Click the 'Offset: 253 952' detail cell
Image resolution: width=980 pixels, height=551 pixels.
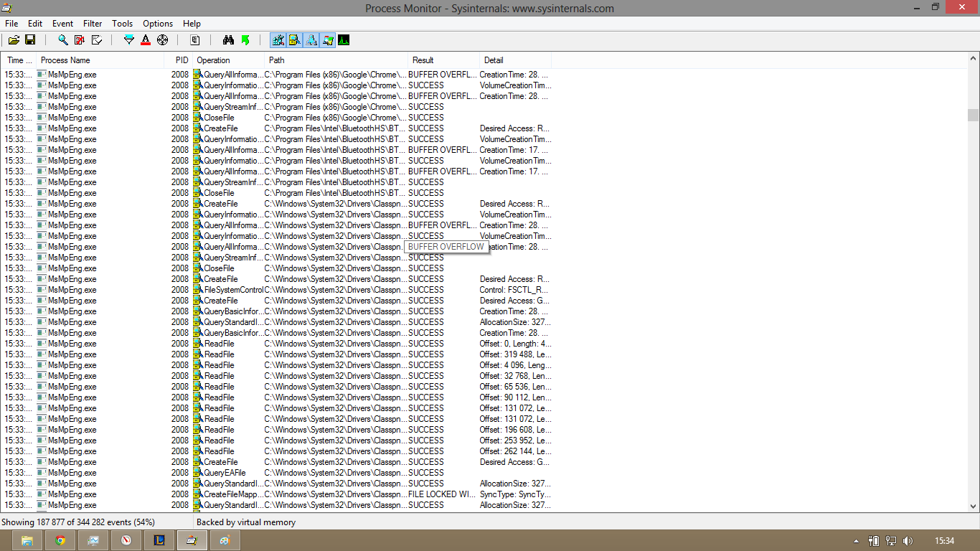click(515, 441)
